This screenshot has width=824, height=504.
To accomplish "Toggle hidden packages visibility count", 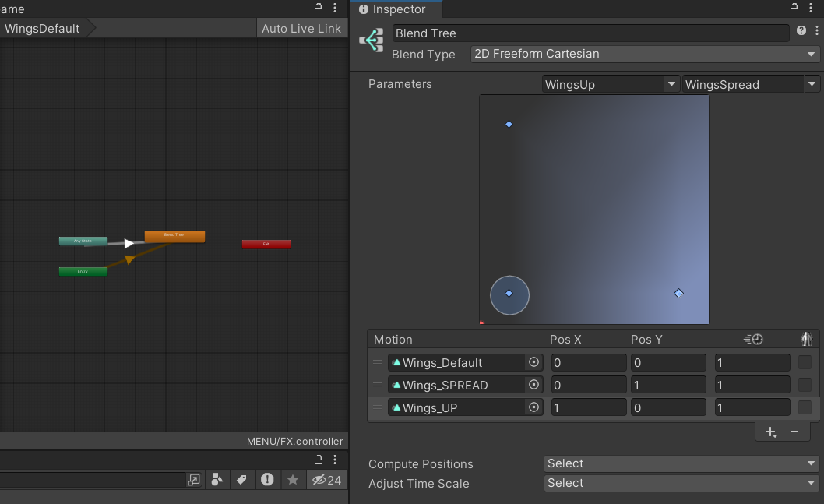I will (326, 480).
